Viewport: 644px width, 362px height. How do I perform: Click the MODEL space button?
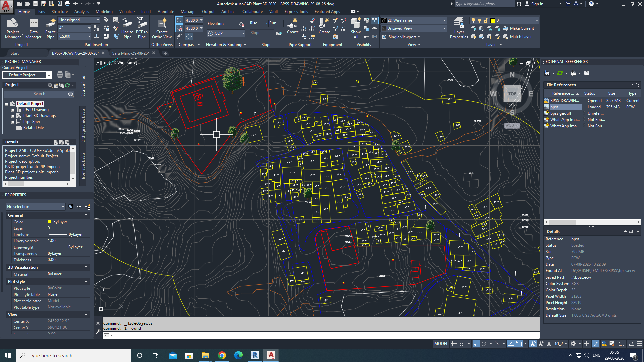(441, 344)
